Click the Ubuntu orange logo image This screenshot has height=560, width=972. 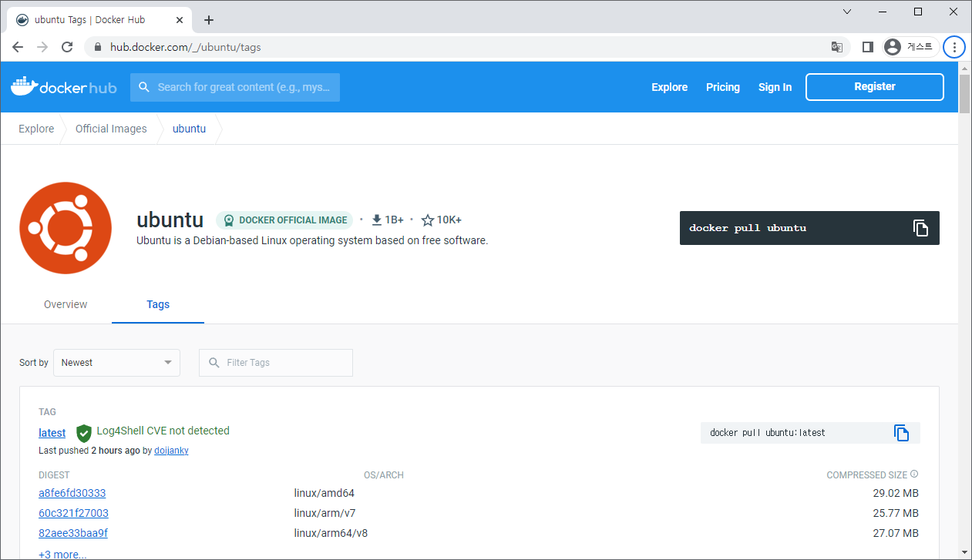click(x=66, y=228)
